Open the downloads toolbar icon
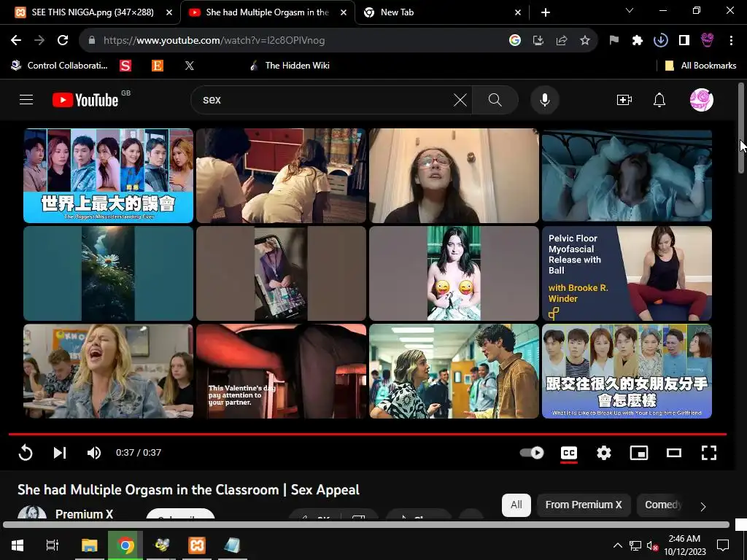 click(660, 41)
